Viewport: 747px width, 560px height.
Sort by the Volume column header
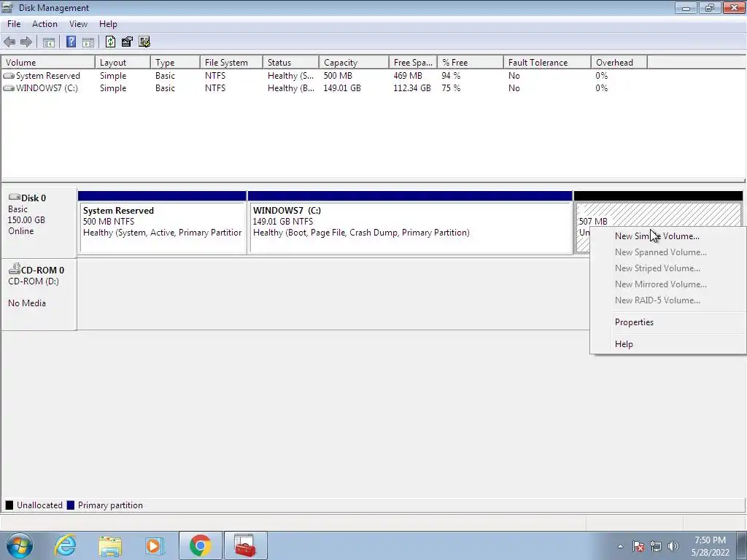tap(48, 63)
